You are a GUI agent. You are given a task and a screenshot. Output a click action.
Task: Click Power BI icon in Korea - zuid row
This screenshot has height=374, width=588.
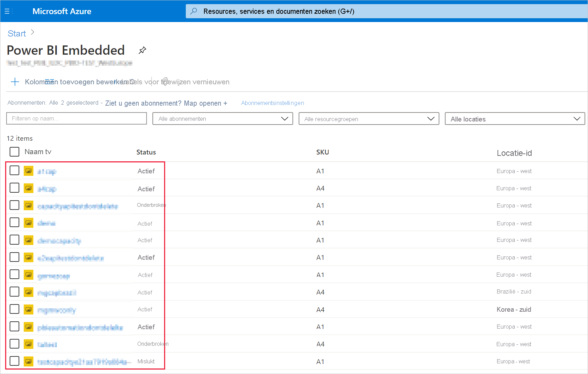coord(29,309)
